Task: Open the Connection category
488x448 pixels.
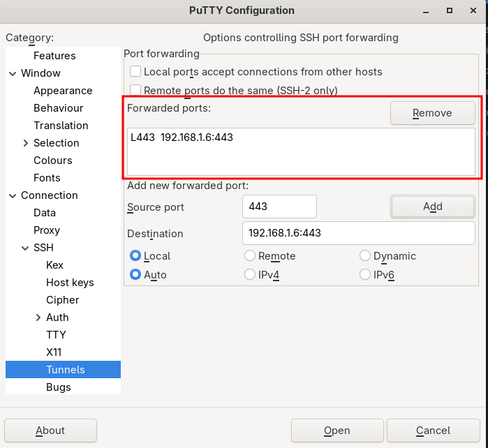Action: tap(49, 195)
